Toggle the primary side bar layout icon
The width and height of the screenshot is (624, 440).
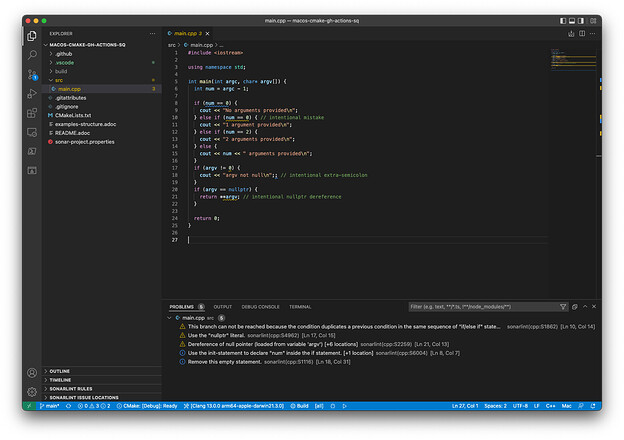(563, 21)
